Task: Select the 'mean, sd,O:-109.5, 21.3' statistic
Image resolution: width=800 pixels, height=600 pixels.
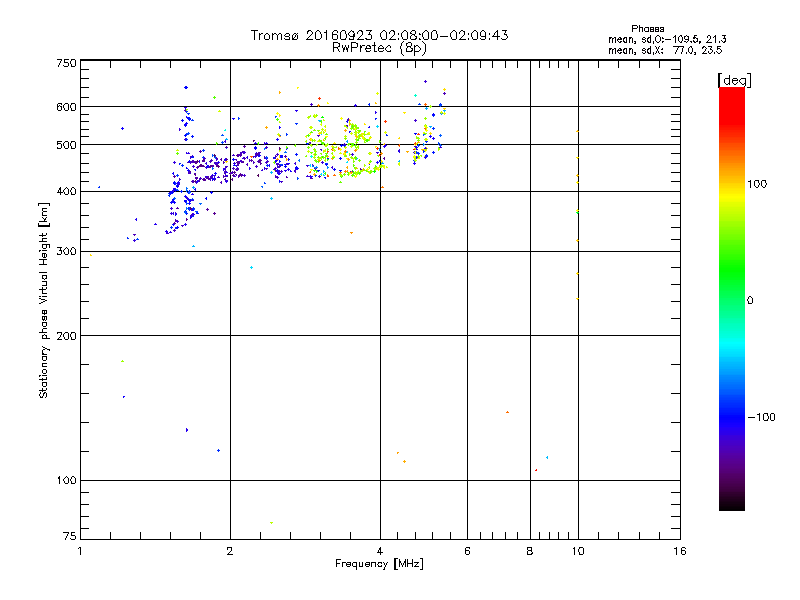Action: click(667, 39)
